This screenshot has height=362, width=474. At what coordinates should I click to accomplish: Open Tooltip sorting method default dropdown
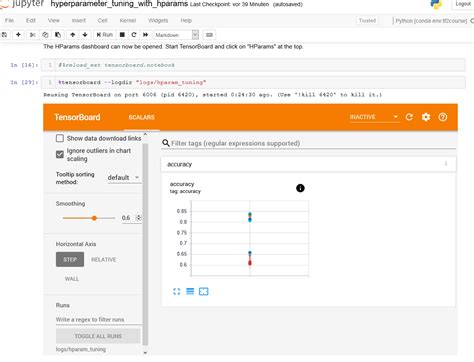tap(123, 178)
